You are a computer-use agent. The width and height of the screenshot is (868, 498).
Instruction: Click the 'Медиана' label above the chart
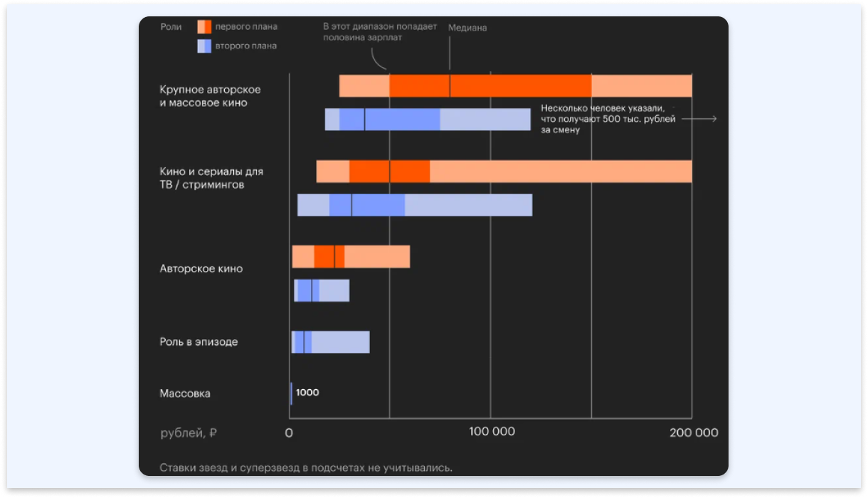point(467,28)
